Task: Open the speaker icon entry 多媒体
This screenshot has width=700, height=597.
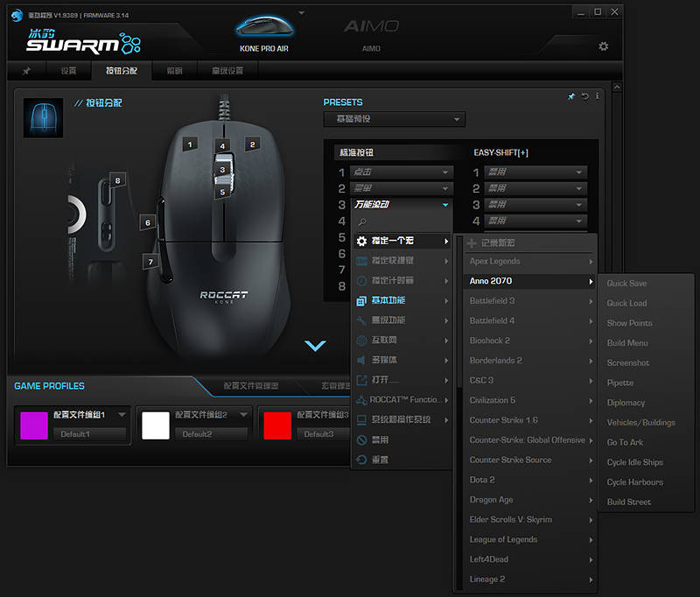Action: [402, 360]
